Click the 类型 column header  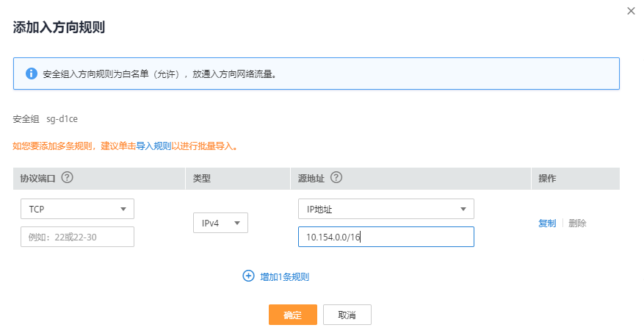pyautogui.click(x=202, y=179)
